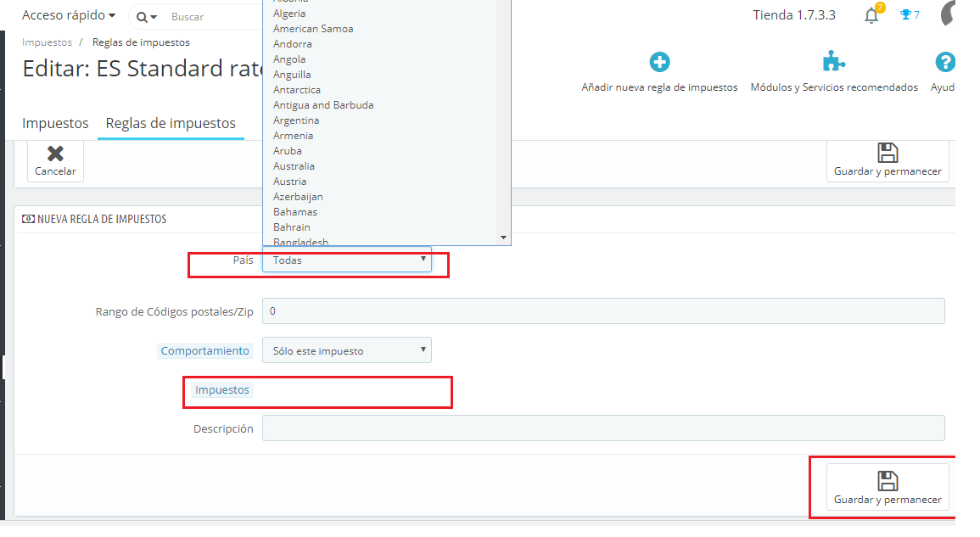
Task: Switch to the Reglas de impuestos tab
Action: click(171, 123)
